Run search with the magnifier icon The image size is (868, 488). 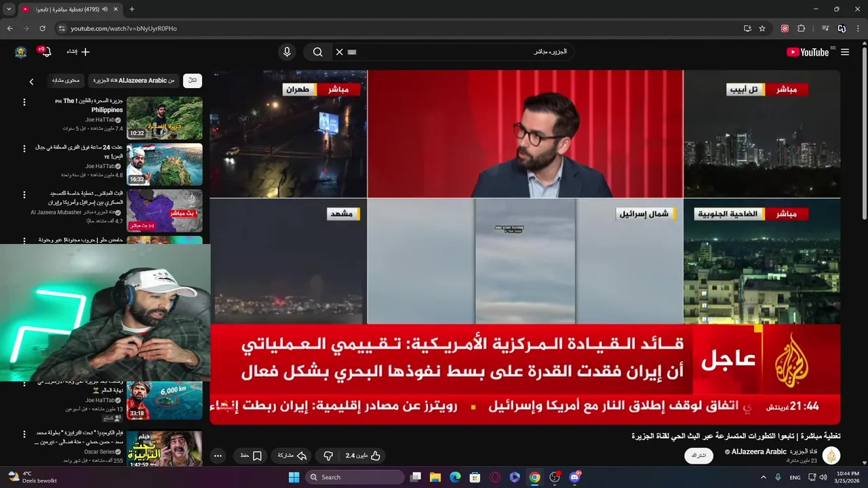point(317,52)
